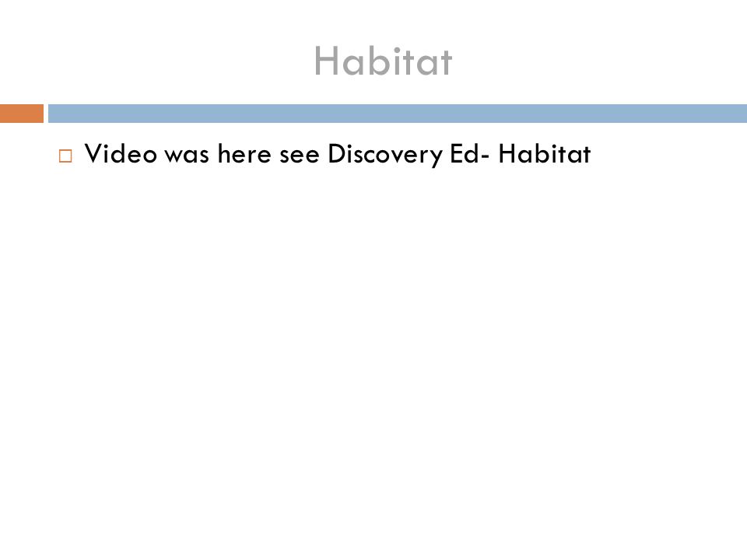Click the capital E of 'Ed-'
747x560 pixels.
point(457,154)
